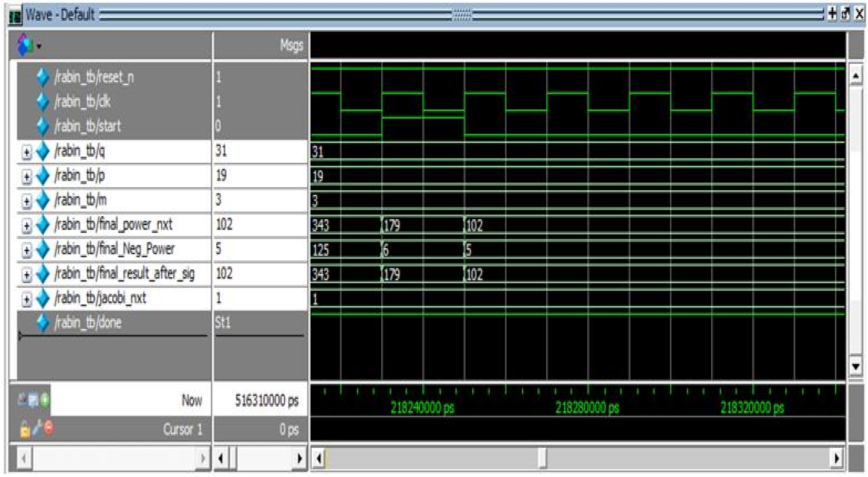
Task: Click the Msgs column header
Action: click(x=291, y=45)
